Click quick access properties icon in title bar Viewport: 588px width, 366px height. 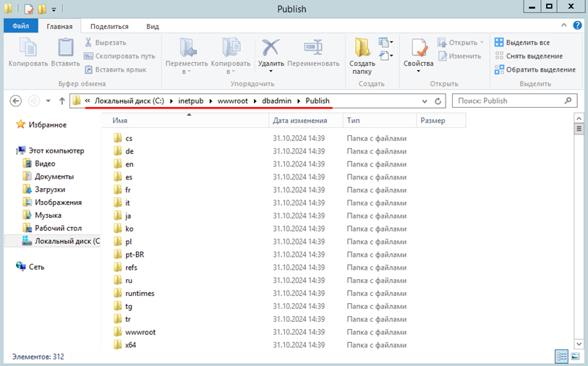tap(29, 9)
